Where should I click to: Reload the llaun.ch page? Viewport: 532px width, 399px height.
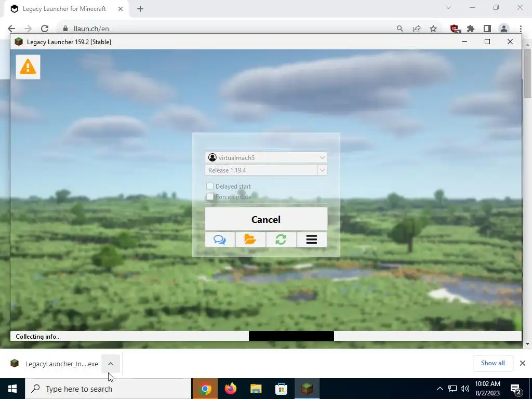45,29
